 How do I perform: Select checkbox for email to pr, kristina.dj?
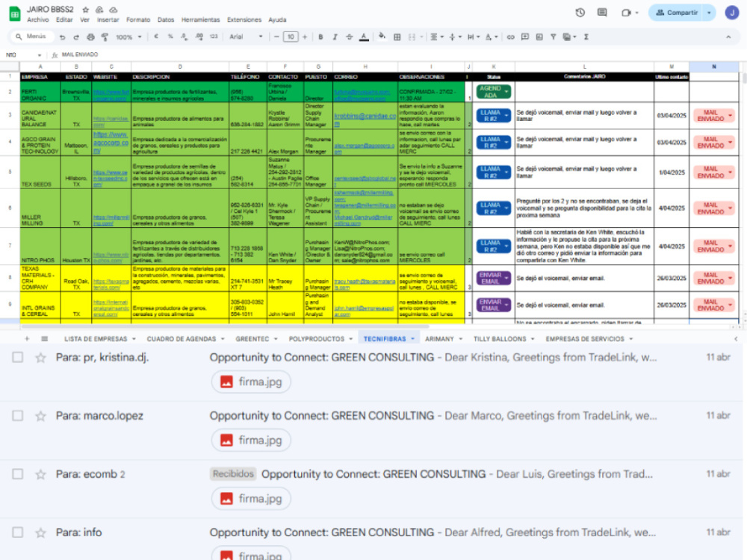tap(18, 357)
